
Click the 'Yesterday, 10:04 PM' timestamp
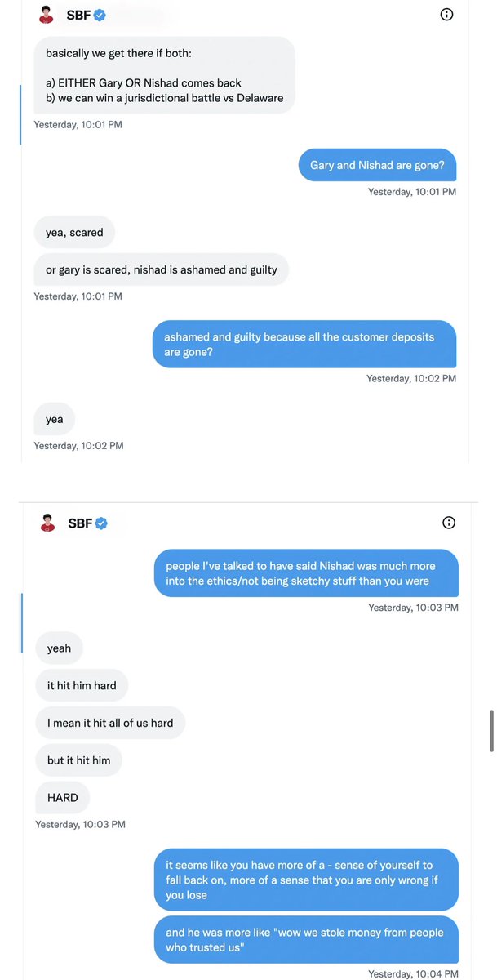413,973
